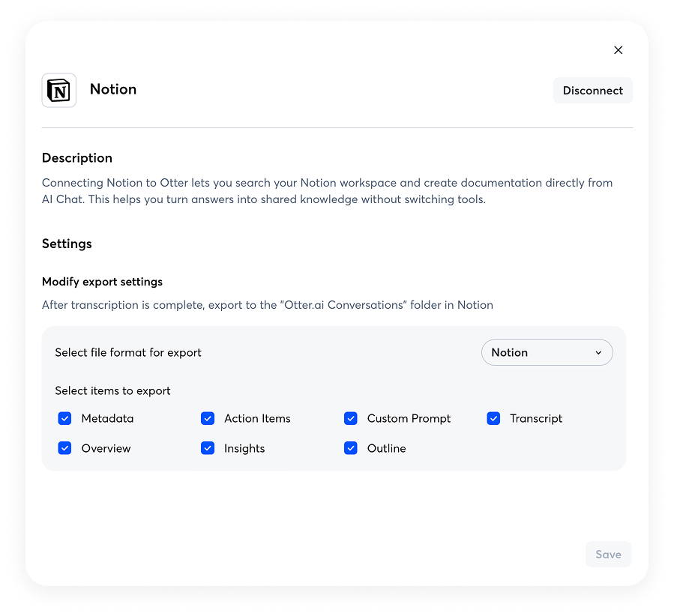Disable the Custom Prompt checkbox
The width and height of the screenshot is (674, 616).
(351, 418)
